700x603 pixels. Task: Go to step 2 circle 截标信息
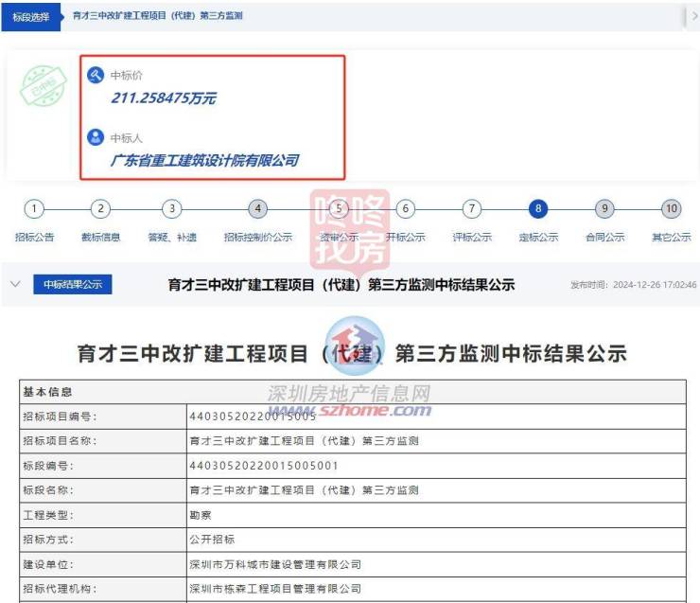[100, 208]
